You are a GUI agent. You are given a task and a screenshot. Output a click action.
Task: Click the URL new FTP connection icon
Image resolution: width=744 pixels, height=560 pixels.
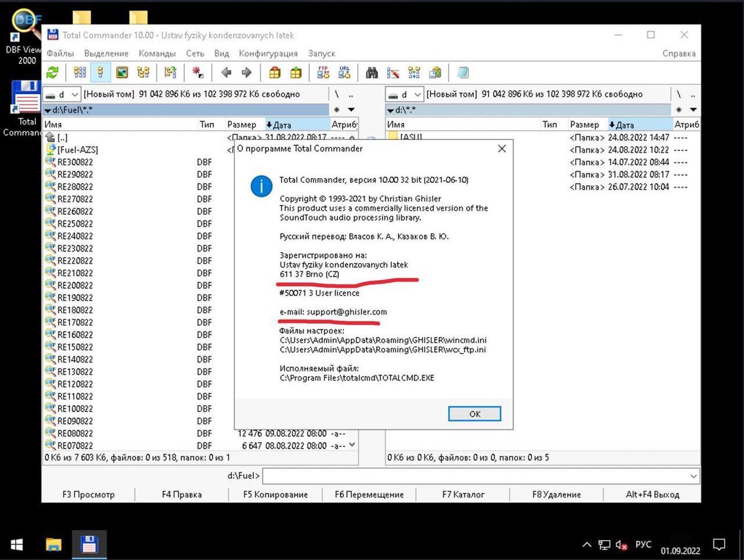tap(344, 72)
